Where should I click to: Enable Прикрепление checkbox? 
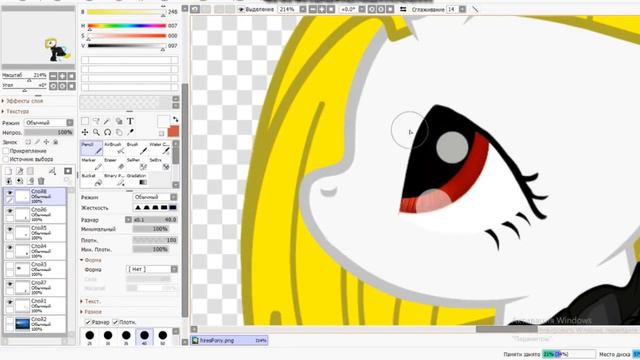point(6,151)
